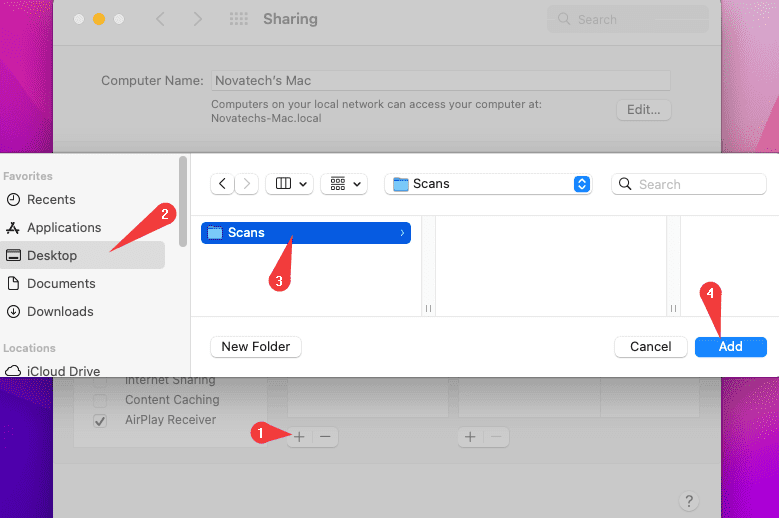Go to Documents in the sidebar

(x=61, y=284)
